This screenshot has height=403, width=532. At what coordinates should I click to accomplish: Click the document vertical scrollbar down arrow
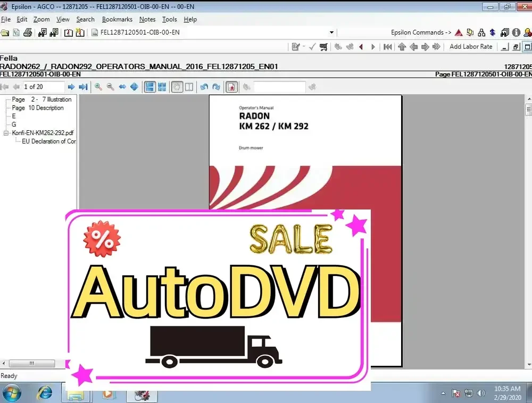coord(529,365)
